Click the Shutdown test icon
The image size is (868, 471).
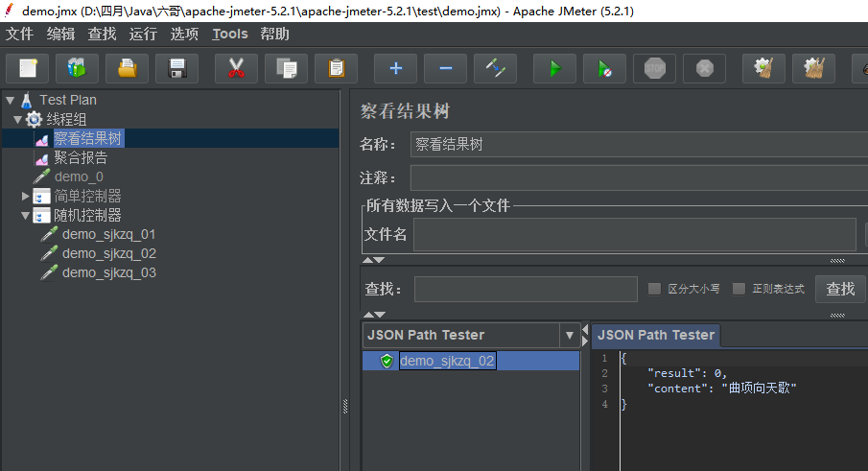pos(704,69)
